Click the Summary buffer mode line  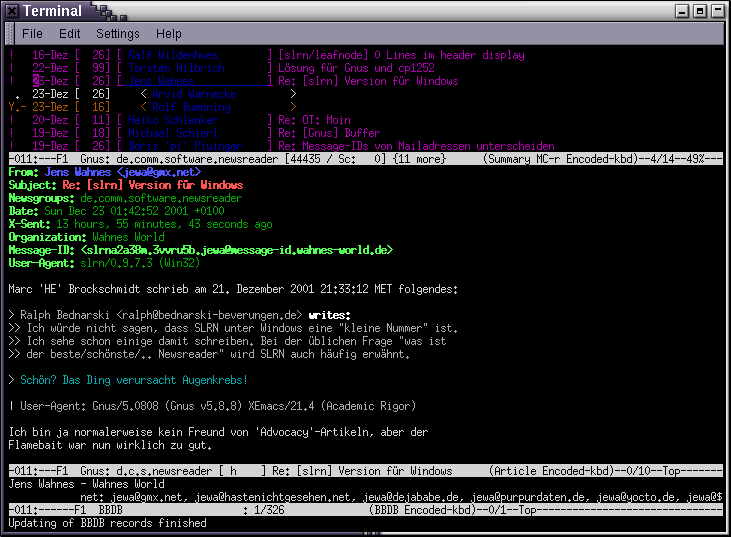pyautogui.click(x=366, y=159)
